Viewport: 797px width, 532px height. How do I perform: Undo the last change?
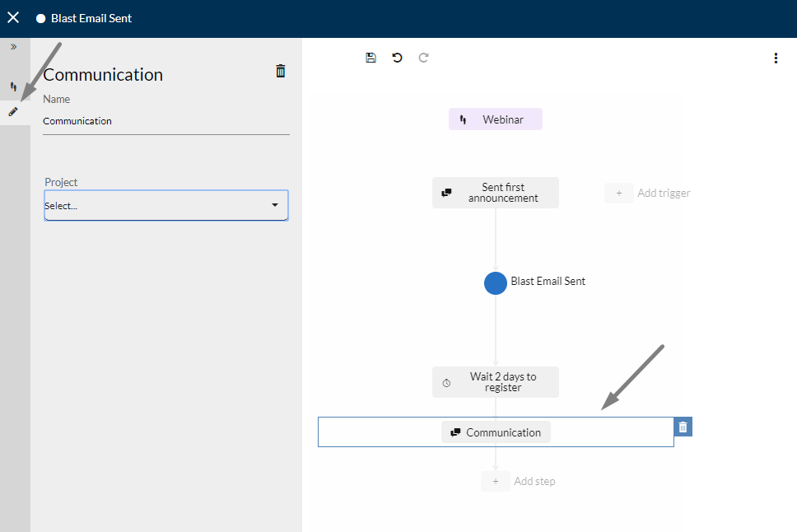398,58
